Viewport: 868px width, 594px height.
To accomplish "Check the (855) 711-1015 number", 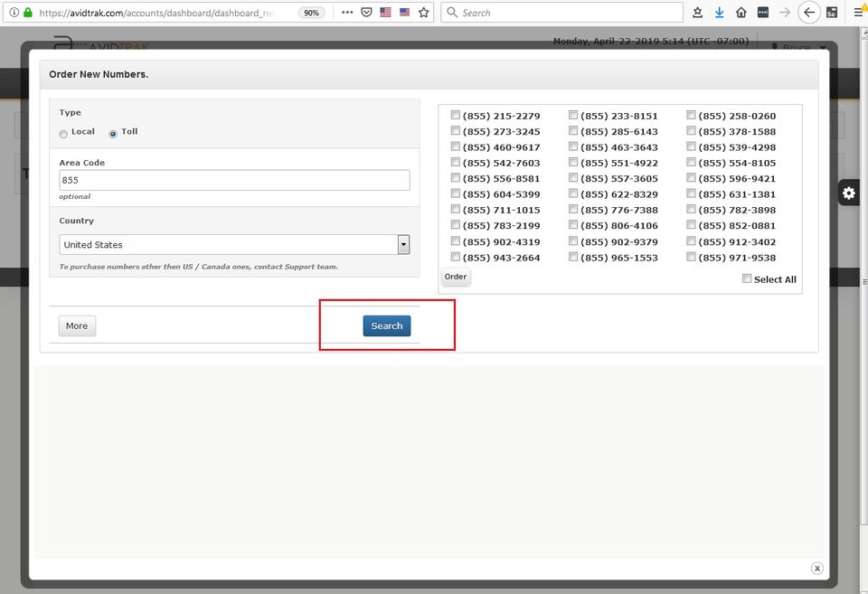I will [x=455, y=209].
